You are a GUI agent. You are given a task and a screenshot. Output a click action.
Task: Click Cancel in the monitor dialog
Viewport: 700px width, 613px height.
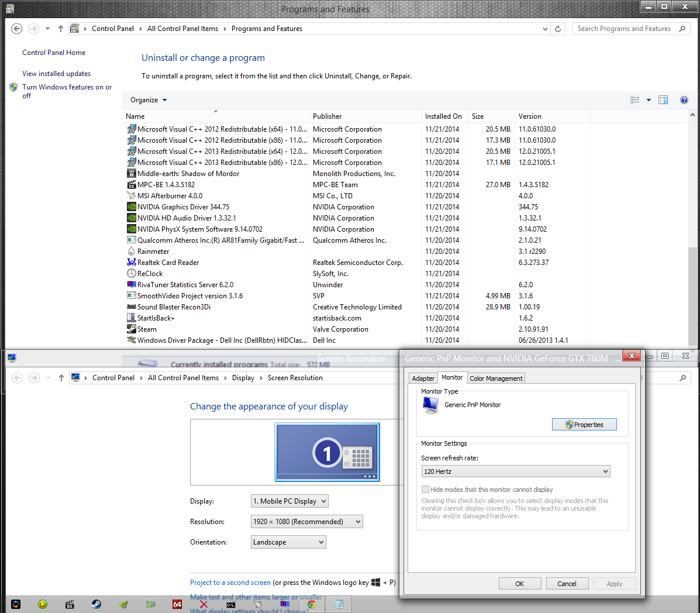point(567,584)
